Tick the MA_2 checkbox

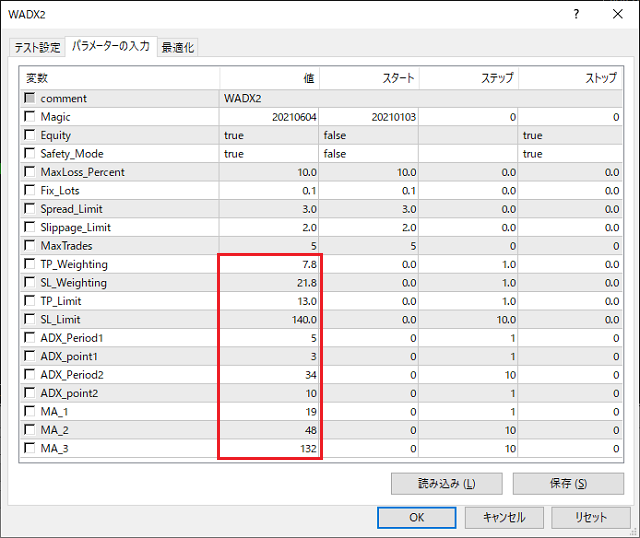point(30,429)
